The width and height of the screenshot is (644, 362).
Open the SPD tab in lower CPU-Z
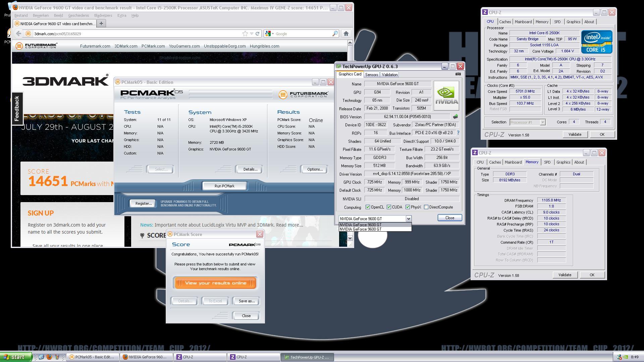(x=547, y=162)
